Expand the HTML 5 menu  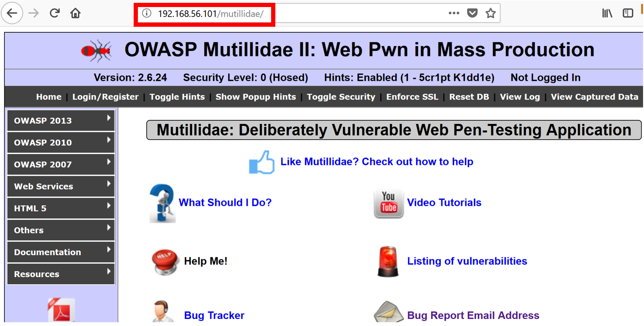pos(61,208)
